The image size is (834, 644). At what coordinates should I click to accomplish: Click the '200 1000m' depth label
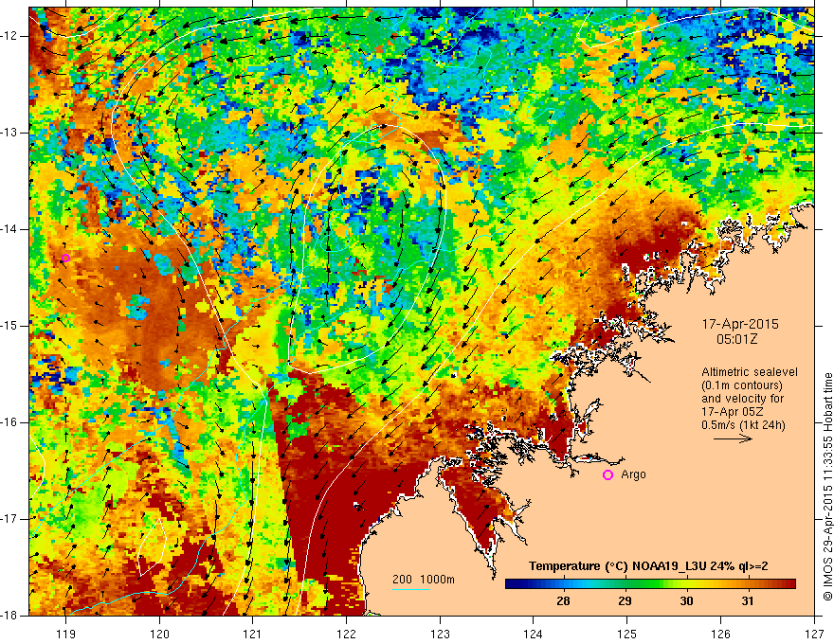coord(424,580)
